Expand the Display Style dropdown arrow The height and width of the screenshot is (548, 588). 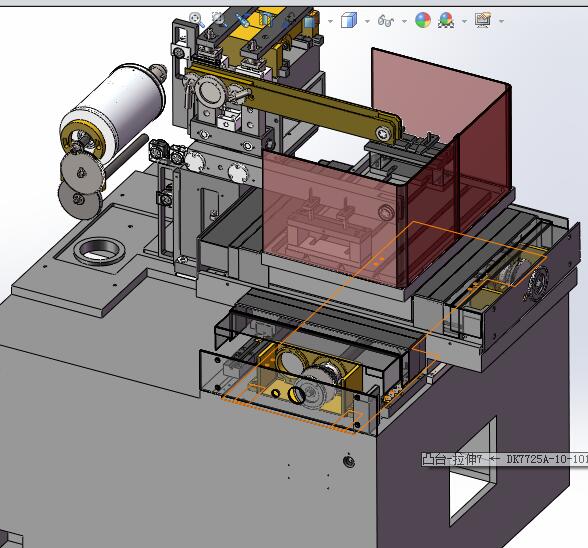[367, 21]
